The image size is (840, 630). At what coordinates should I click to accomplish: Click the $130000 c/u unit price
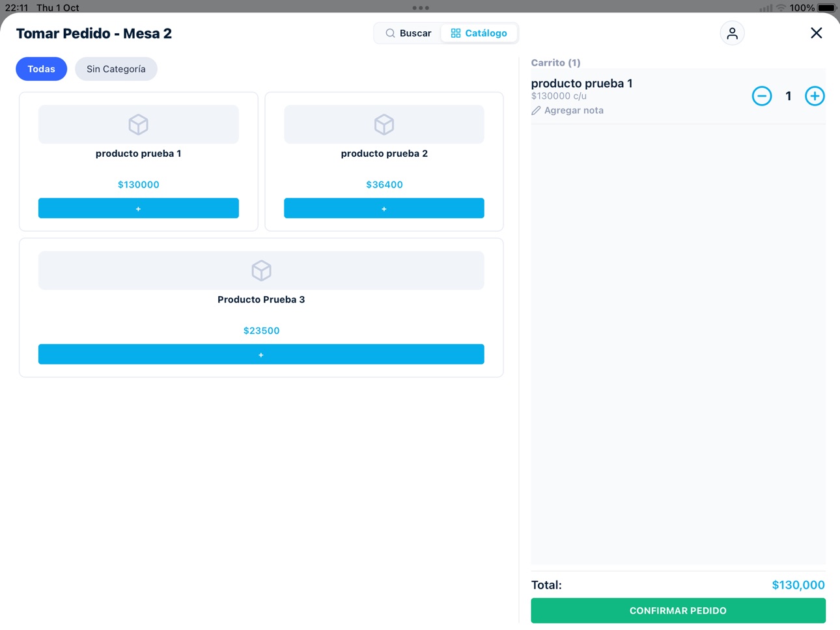559,96
